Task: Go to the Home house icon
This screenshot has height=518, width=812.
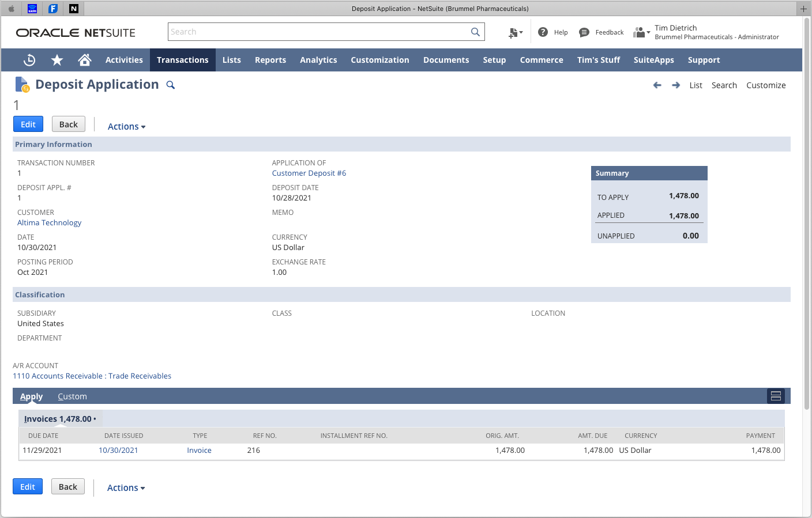Action: click(85, 60)
